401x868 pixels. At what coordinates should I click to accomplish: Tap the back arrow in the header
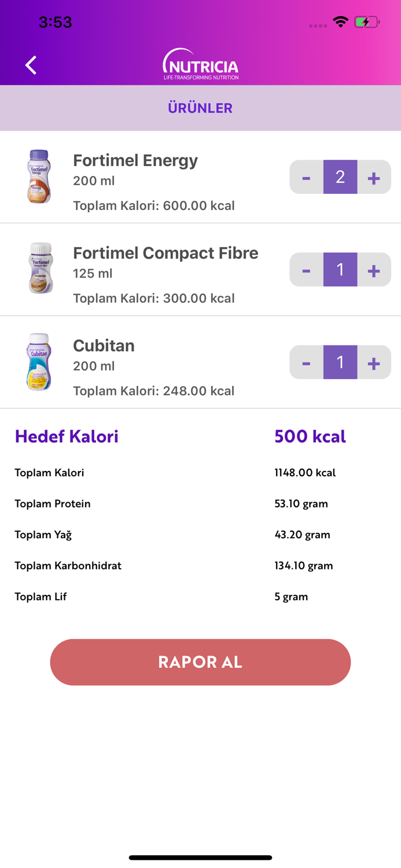point(31,65)
